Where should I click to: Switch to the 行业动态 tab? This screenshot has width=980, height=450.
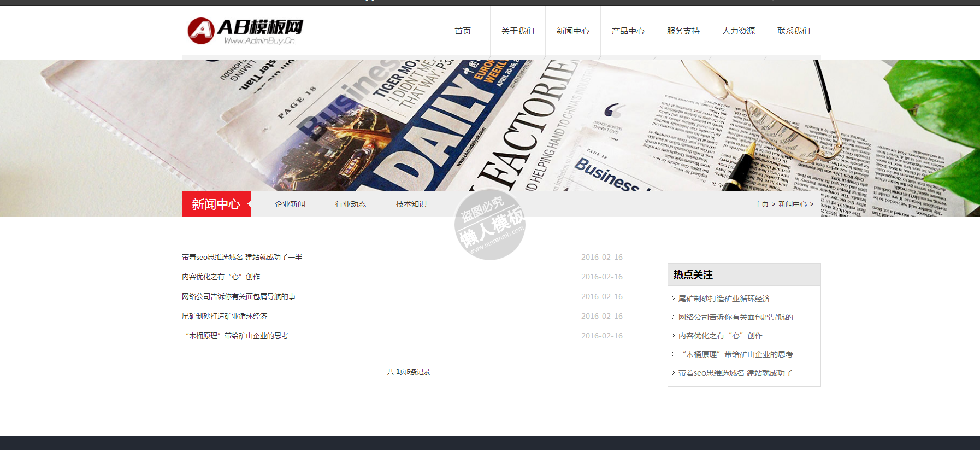351,204
